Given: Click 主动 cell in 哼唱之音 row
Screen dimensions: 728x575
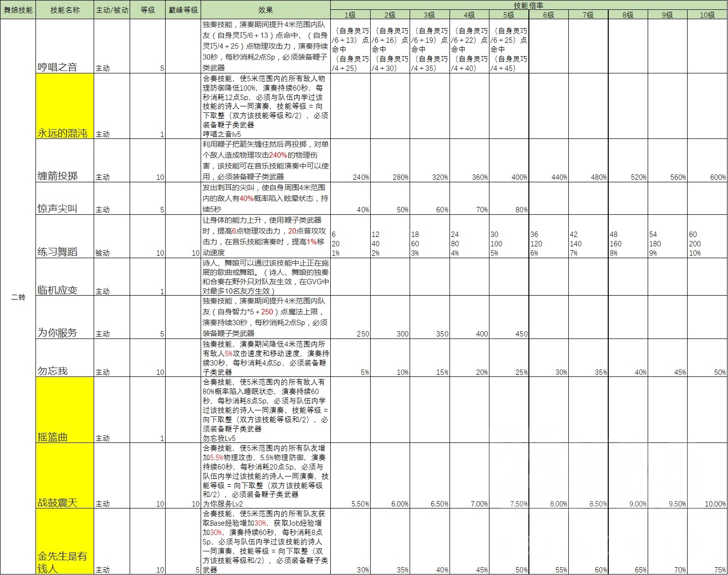Looking at the screenshot, I should (112, 46).
